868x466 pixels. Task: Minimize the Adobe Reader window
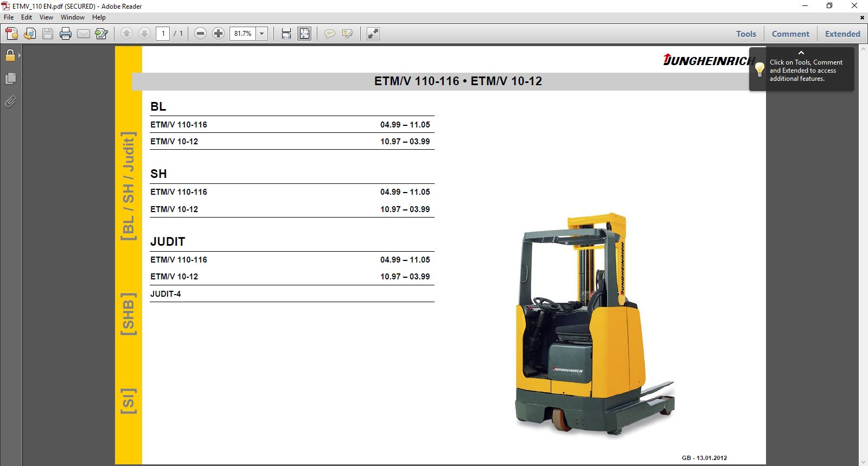pyautogui.click(x=805, y=6)
